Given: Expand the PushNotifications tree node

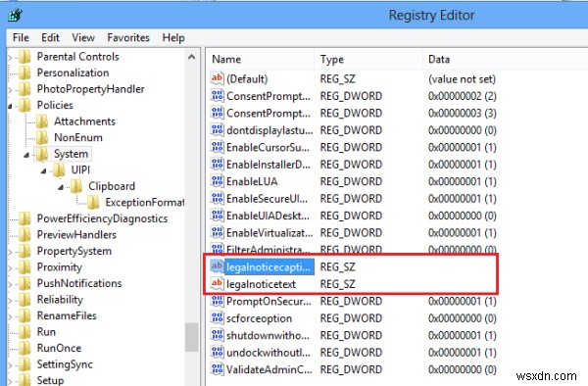Looking at the screenshot, I should 10,284.
